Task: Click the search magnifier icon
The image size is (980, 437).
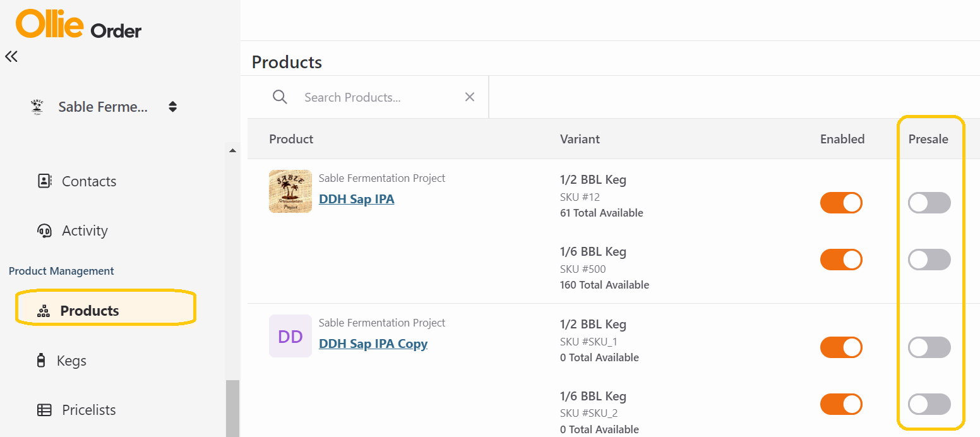Action: coord(280,97)
